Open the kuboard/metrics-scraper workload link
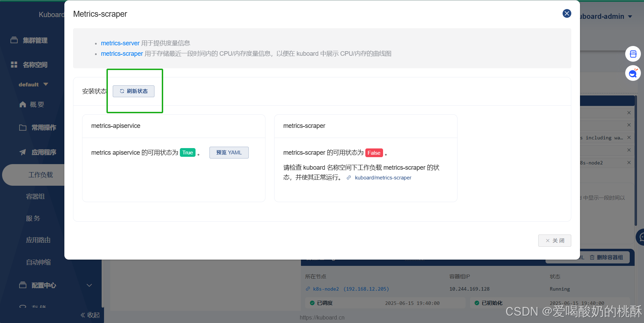 click(383, 178)
